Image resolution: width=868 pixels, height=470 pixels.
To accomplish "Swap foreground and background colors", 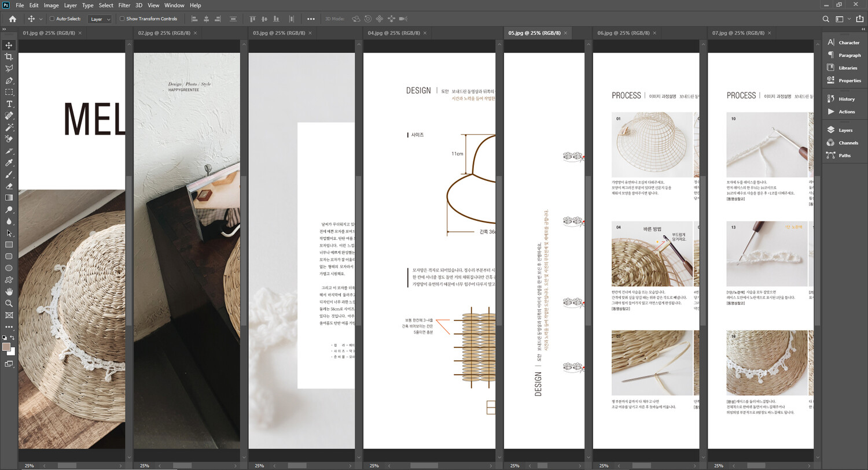I will (12, 338).
